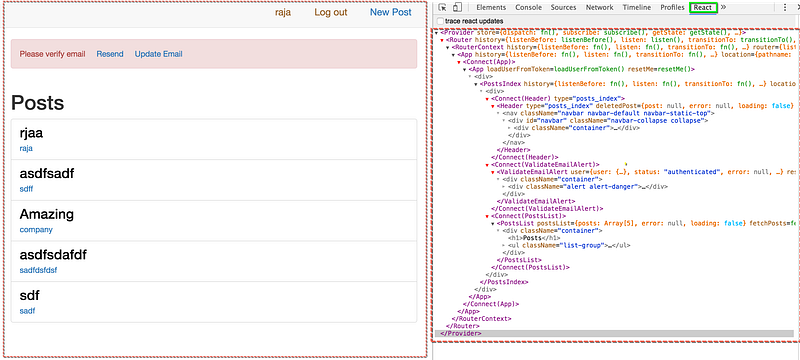Screen dimensions: 800x360
Task: Open the Amazing post
Action: click(46, 215)
